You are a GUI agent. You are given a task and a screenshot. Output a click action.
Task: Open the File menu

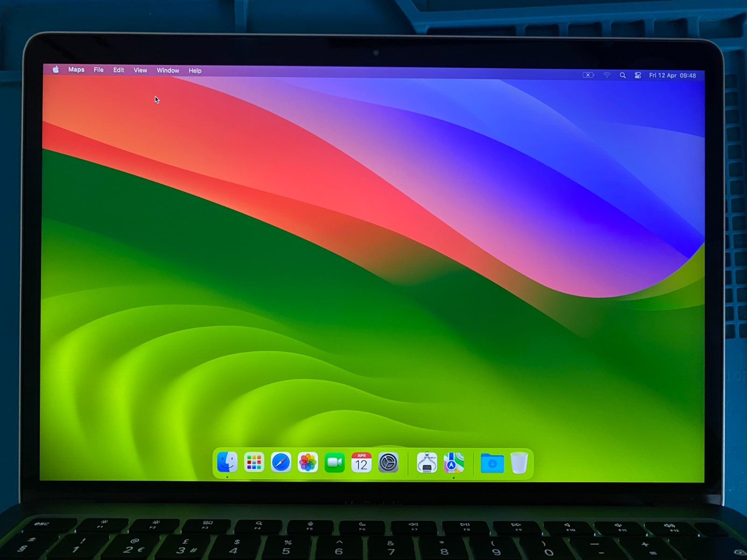[99, 70]
